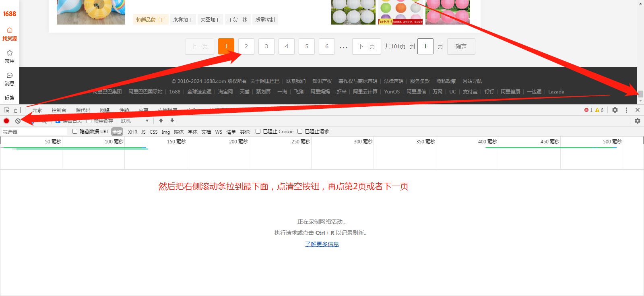Viewport: 644px width, 296px height.
Task: Clear the network log with the clear icon
Action: pos(18,121)
